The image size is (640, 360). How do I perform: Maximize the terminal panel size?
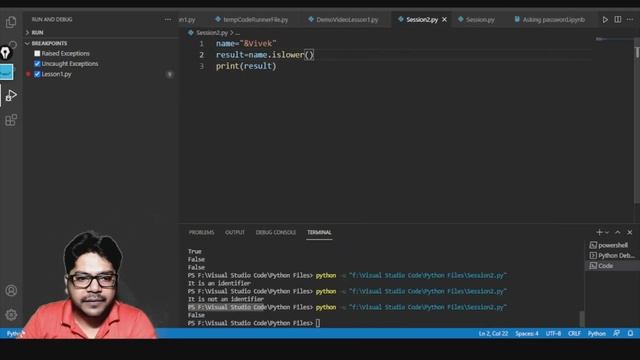pos(618,232)
